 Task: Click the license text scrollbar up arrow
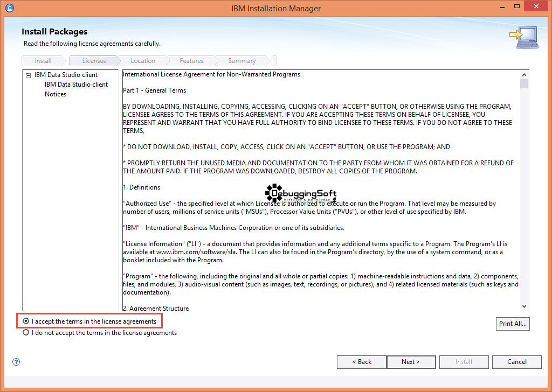tap(524, 75)
